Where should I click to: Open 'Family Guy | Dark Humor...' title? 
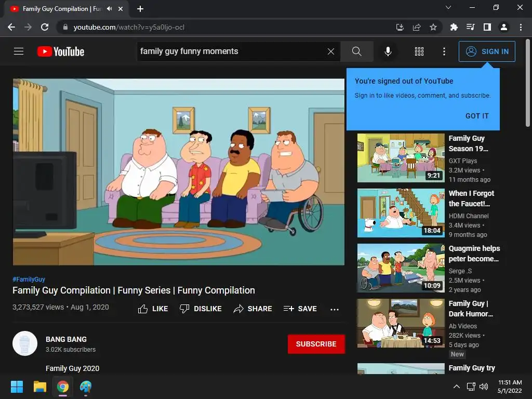pyautogui.click(x=471, y=309)
